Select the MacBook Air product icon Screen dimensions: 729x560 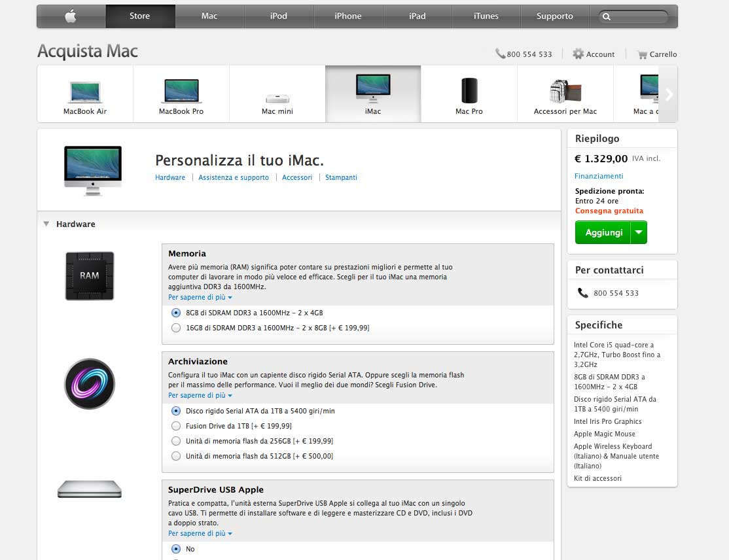(x=85, y=92)
